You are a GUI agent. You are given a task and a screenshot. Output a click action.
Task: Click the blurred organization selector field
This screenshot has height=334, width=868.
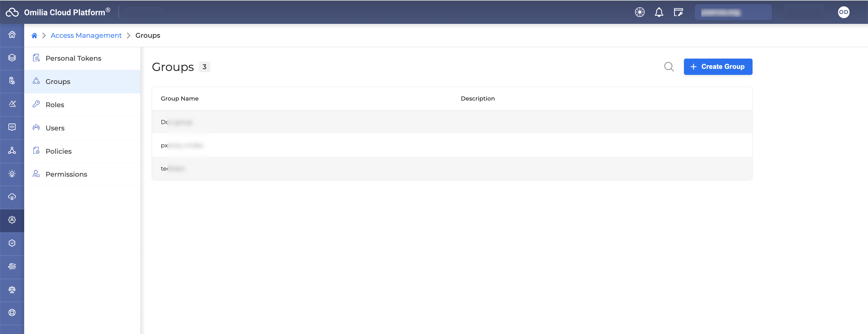click(x=733, y=12)
